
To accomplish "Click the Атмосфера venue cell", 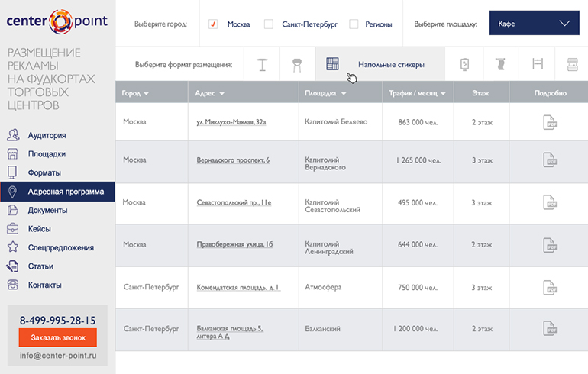I will pyautogui.click(x=323, y=287).
